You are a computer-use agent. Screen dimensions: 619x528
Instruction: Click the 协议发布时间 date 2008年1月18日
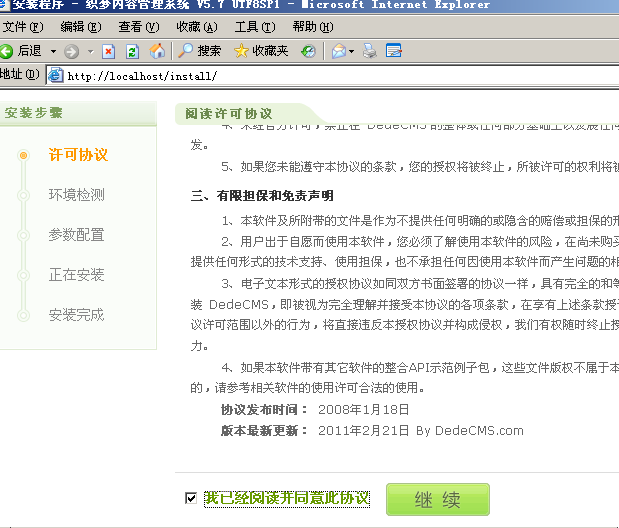coord(364,410)
